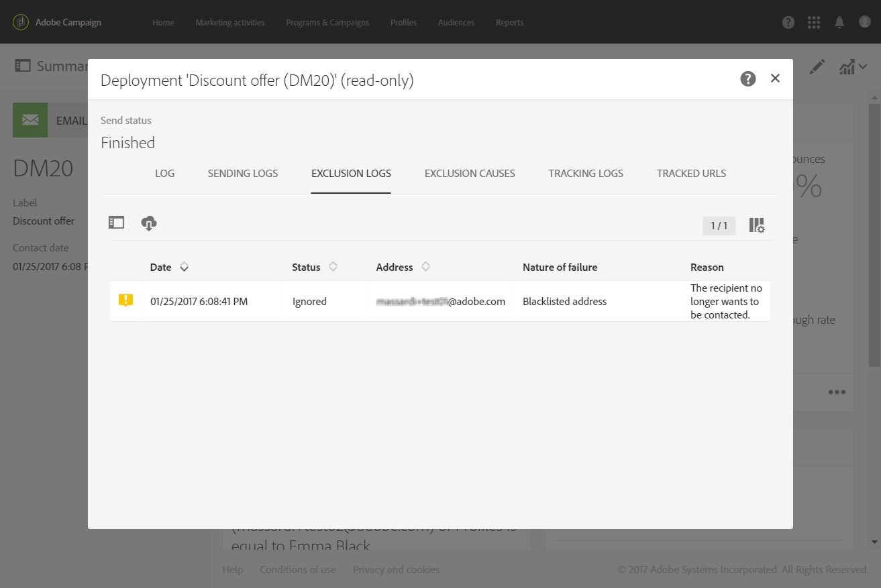
Task: Select the EXCLUSION LOGS tab
Action: [x=351, y=173]
